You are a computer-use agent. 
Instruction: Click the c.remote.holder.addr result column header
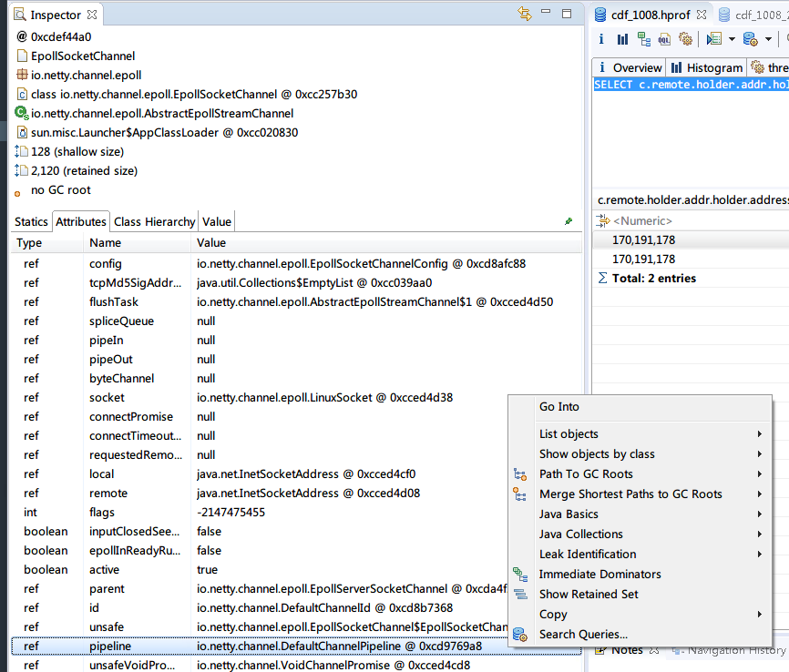tap(692, 200)
